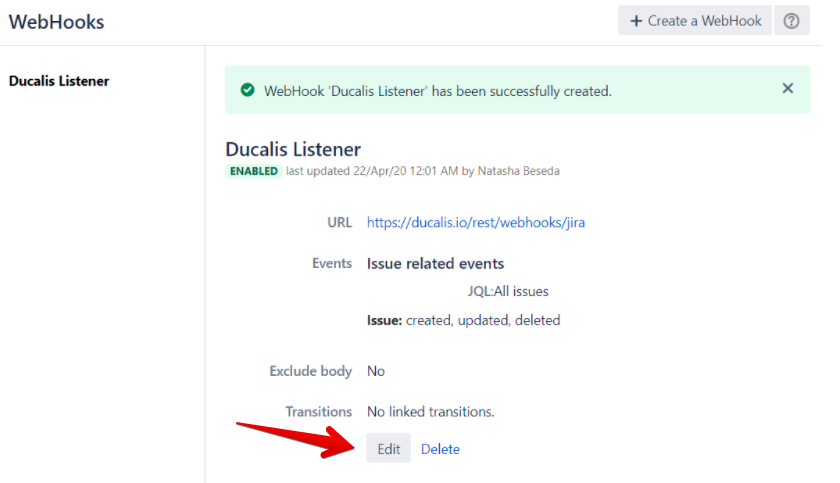
Task: Click the 'Events' field label
Action: coord(332,263)
